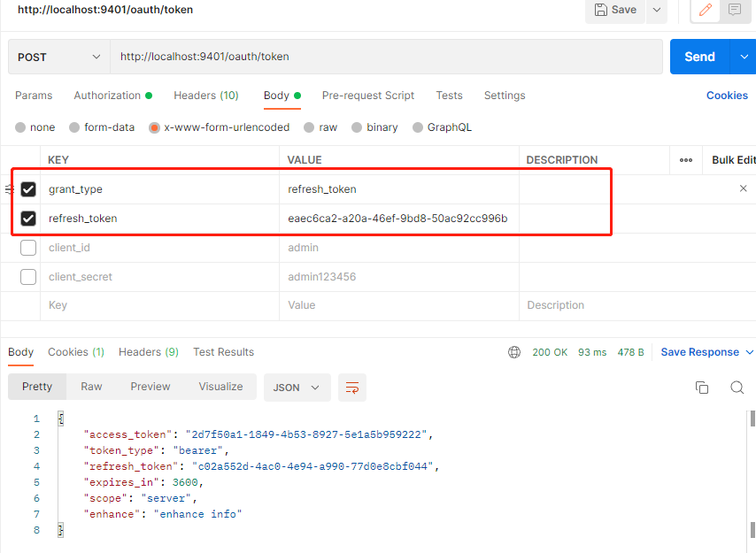Viewport: 756px width, 553px height.
Task: Open the JSON format dropdown
Action: [x=297, y=388]
